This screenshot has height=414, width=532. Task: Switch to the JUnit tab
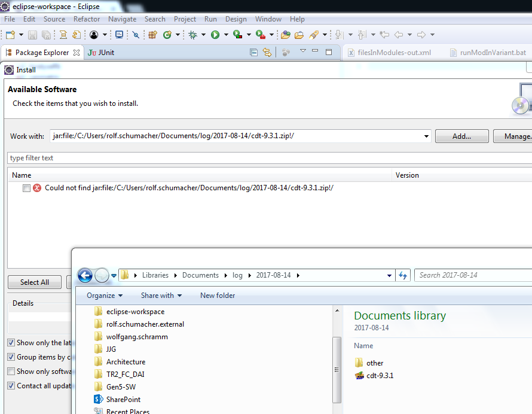click(101, 53)
